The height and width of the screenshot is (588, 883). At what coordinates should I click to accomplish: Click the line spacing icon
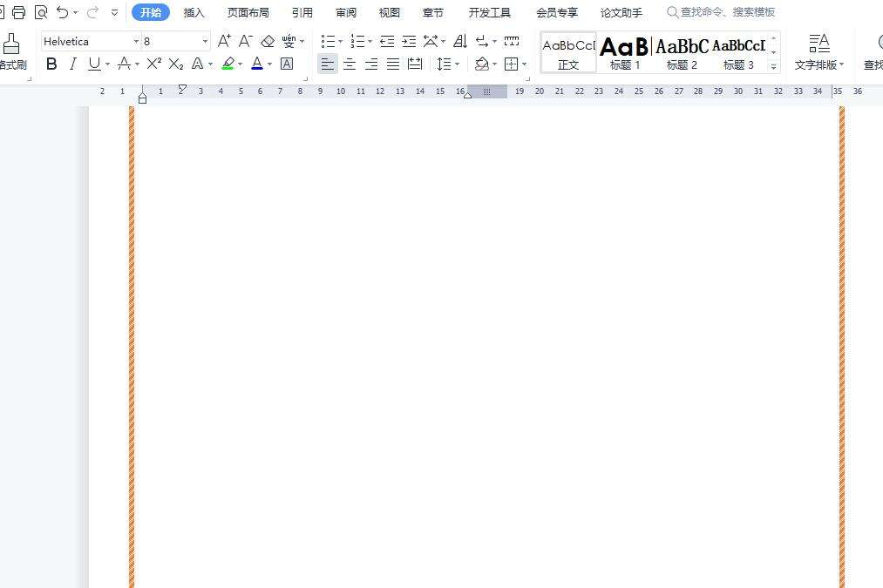pyautogui.click(x=444, y=64)
